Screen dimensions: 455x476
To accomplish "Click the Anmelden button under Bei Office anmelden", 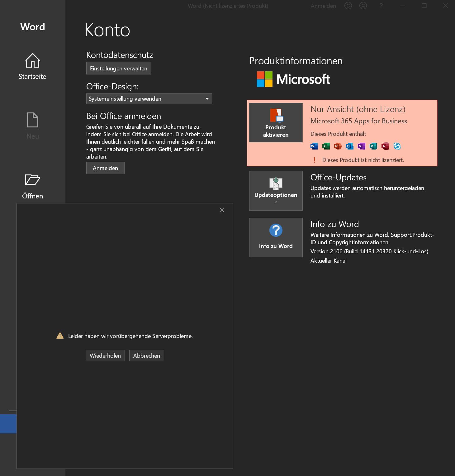I will coord(105,168).
